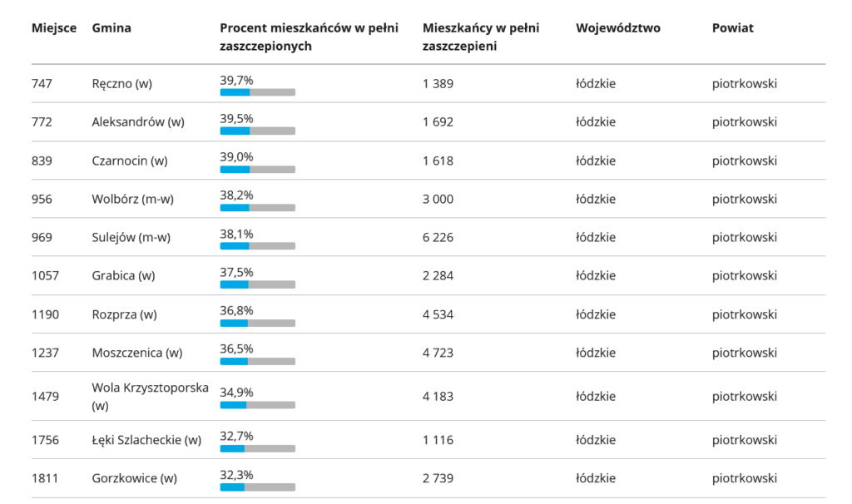The height and width of the screenshot is (504, 852).
Task: Click the Gorzkowice (w) progress bar
Action: pos(257,487)
